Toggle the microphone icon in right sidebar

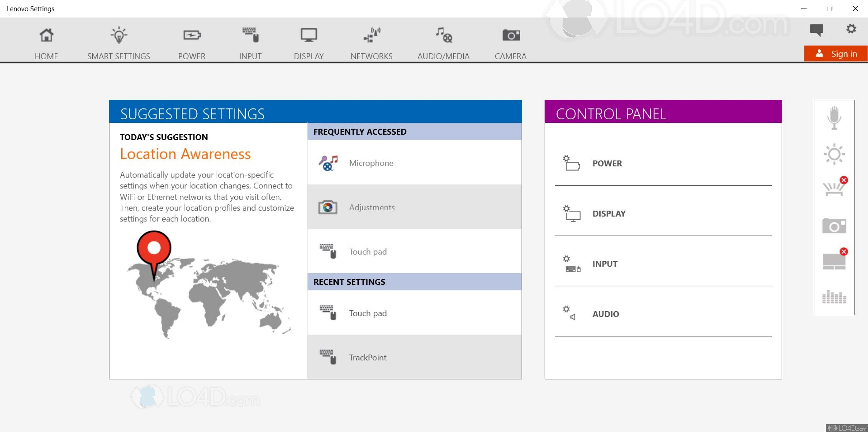point(834,118)
